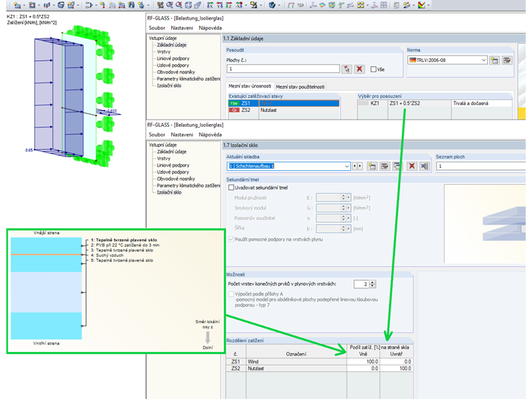
Task: Open Soubor menu in upper RF-GLASS window
Action: 157,28
